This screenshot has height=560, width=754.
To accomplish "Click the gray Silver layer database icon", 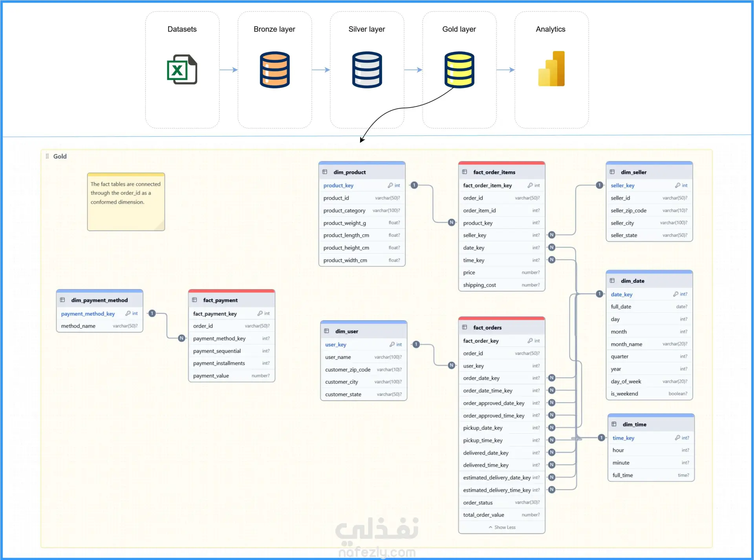I will coord(367,70).
